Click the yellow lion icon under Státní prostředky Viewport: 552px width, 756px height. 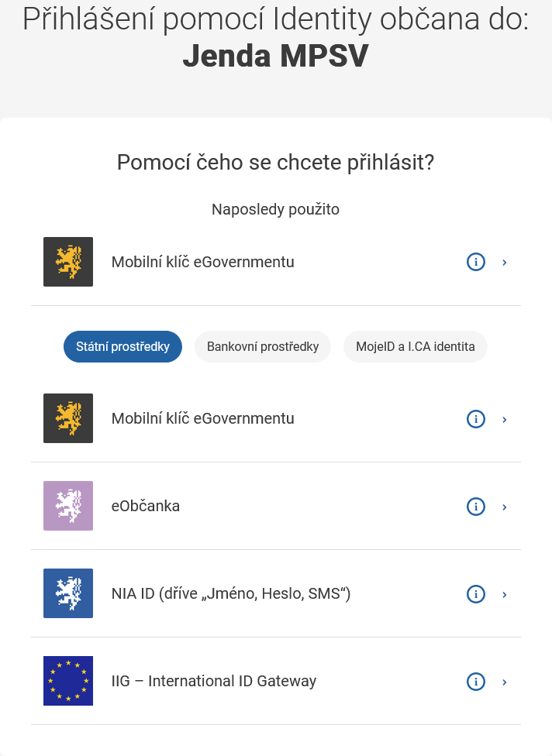(68, 418)
